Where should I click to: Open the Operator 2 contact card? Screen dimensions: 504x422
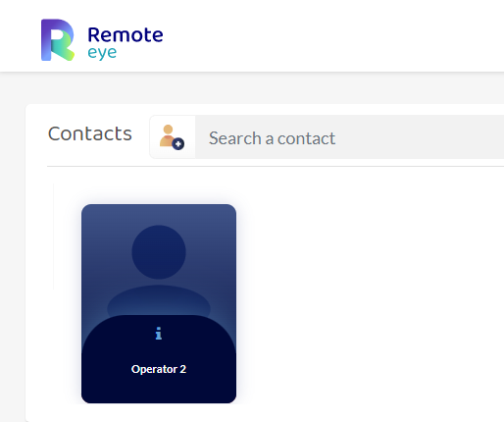[x=159, y=303]
